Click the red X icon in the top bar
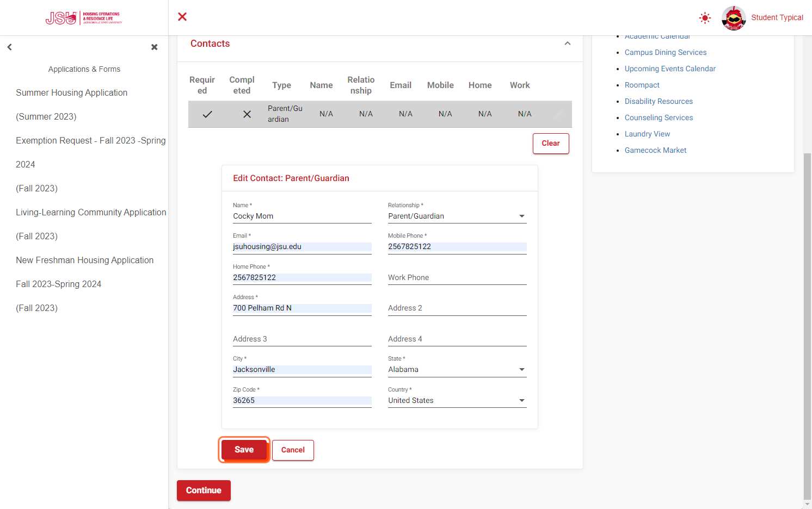Screen dimensions: 812x509 click(182, 17)
